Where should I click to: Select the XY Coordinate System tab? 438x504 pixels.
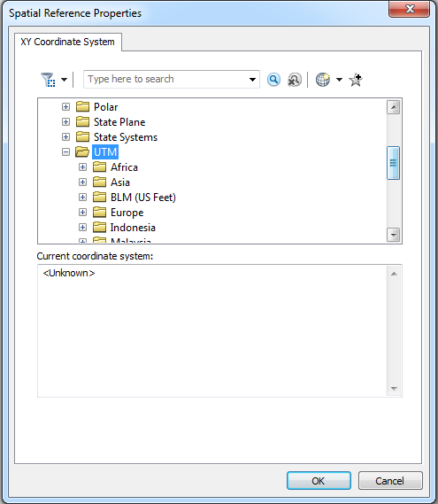pyautogui.click(x=68, y=42)
